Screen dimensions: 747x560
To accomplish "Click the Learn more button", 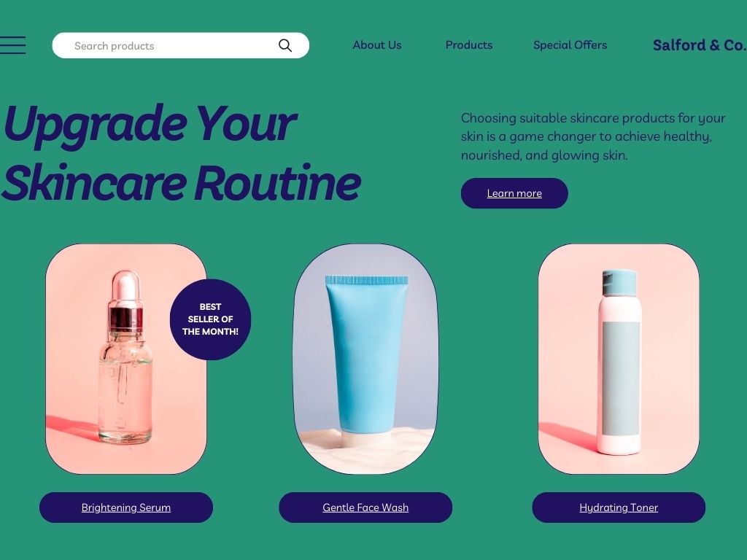I will pyautogui.click(x=514, y=193).
